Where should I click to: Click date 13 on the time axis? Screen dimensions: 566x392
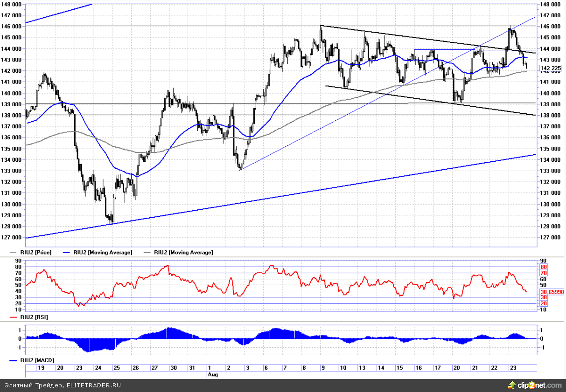[x=362, y=368]
